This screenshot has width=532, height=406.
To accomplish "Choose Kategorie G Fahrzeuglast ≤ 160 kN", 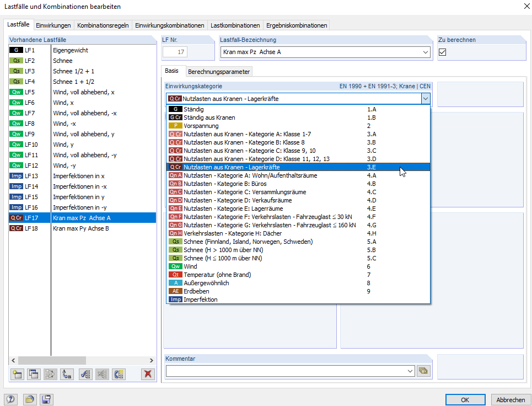I will tap(298, 225).
